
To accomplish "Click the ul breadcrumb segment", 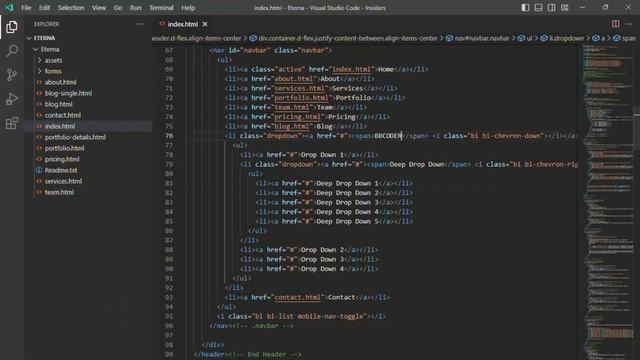I will pos(529,38).
